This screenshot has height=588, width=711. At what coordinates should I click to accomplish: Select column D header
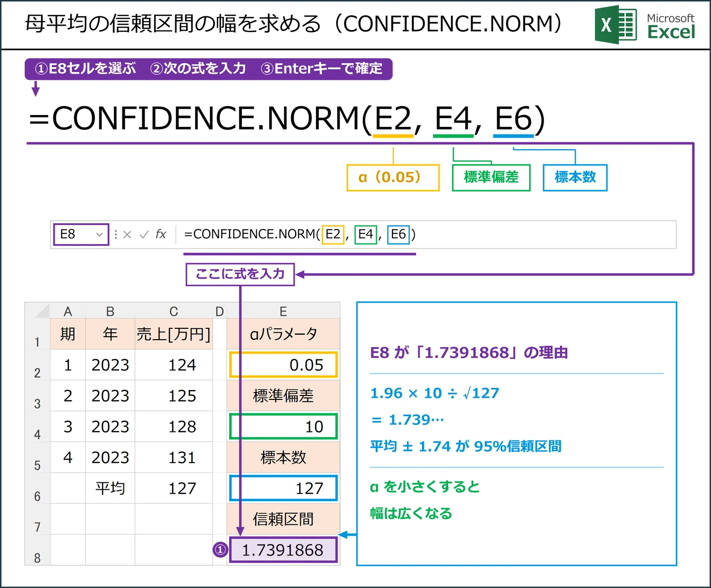coord(220,311)
